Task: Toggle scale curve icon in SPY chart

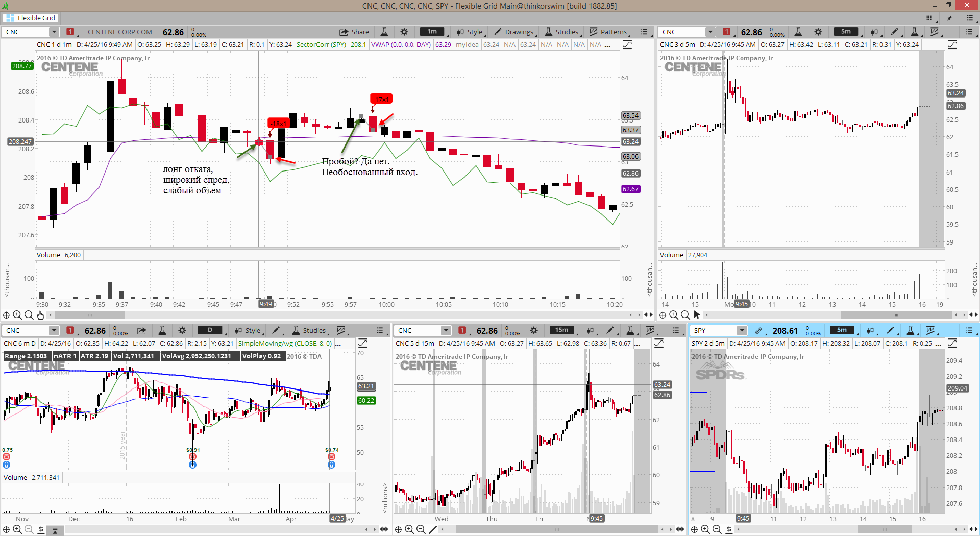Action: coord(952,343)
